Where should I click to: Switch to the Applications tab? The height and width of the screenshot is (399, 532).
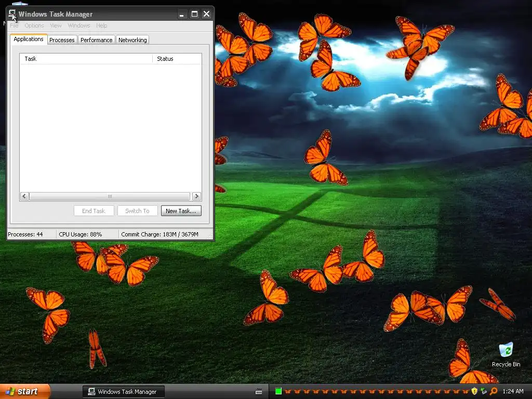pyautogui.click(x=29, y=39)
